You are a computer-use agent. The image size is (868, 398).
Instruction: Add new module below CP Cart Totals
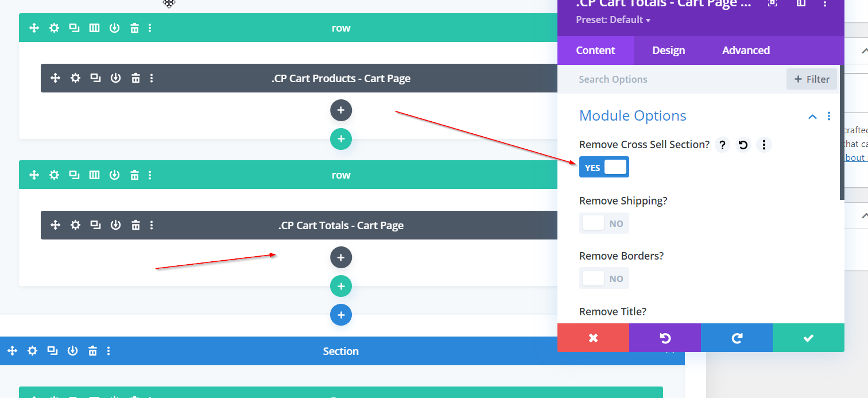[x=340, y=257]
